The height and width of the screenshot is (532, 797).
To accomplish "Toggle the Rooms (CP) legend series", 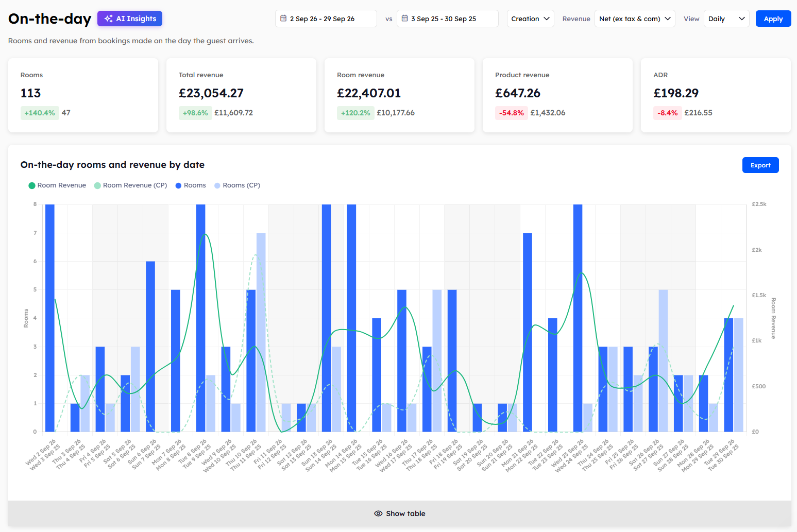I will pyautogui.click(x=238, y=185).
